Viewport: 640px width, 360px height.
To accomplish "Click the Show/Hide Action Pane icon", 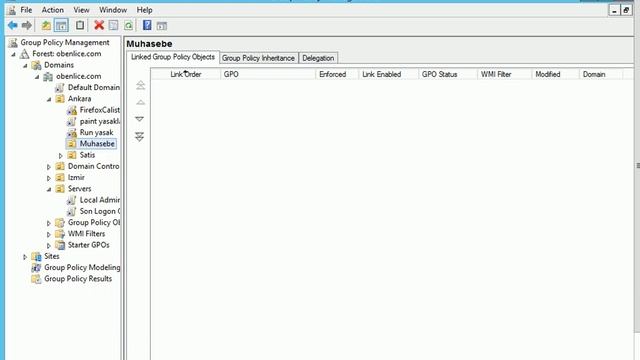I will (162, 26).
